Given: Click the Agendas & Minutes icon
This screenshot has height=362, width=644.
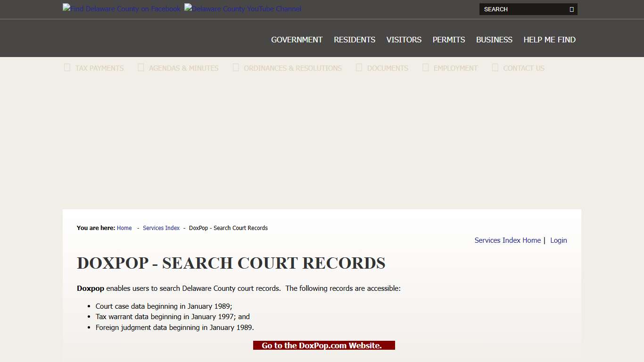Looking at the screenshot, I should 140,67.
